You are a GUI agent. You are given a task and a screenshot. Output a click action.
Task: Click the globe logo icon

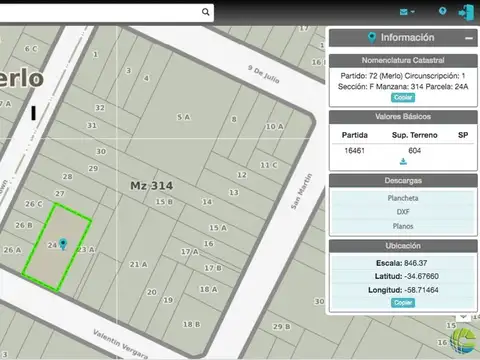coord(463,340)
